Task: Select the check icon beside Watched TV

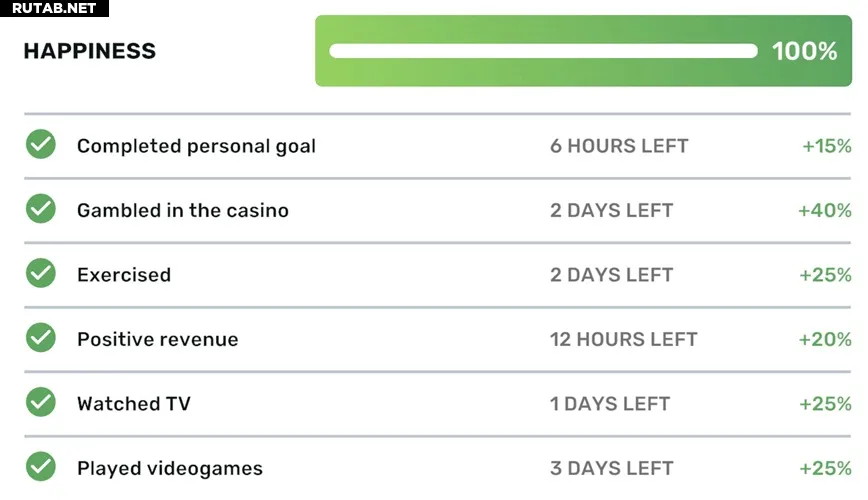Action: (41, 402)
